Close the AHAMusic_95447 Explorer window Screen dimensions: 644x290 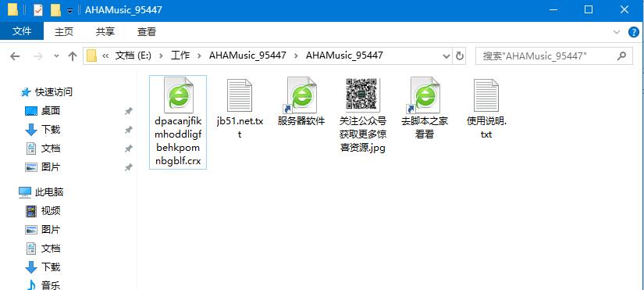pyautogui.click(x=624, y=10)
